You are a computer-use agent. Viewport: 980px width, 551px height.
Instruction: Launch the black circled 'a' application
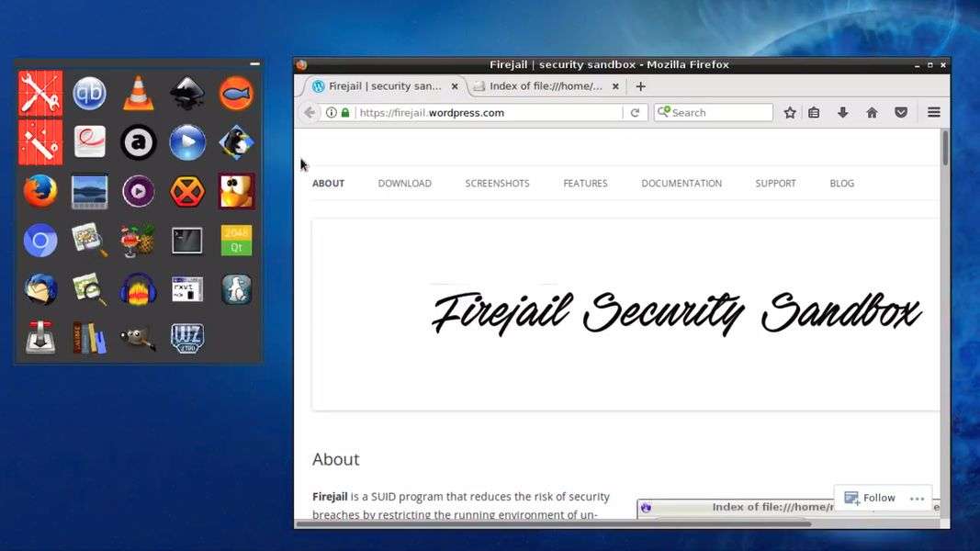tap(138, 142)
